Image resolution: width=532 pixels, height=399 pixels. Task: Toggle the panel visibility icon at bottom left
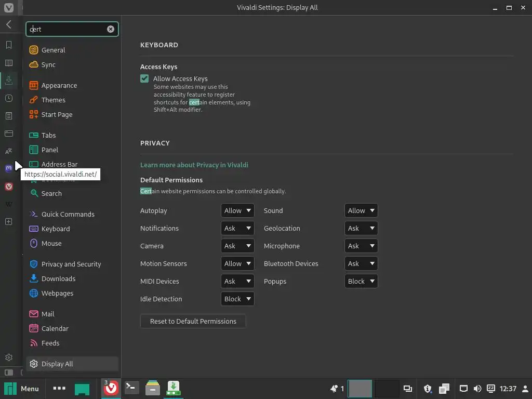9,372
